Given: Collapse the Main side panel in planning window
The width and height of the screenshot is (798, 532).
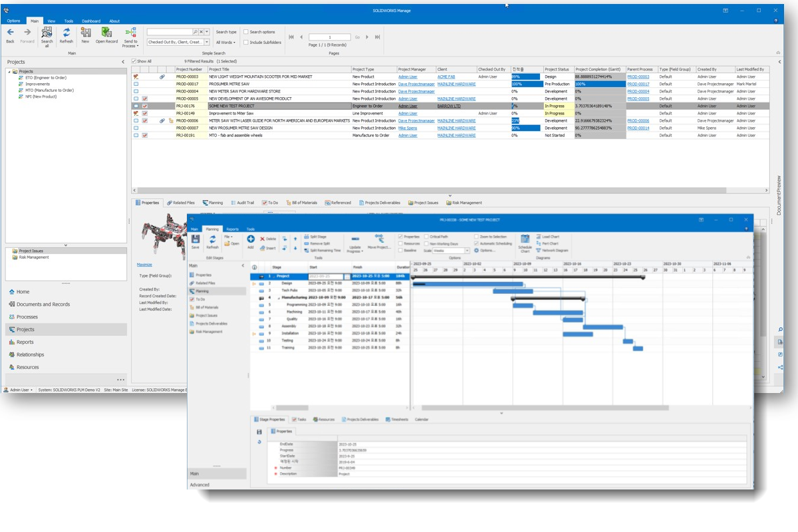Looking at the screenshot, I should (243, 266).
